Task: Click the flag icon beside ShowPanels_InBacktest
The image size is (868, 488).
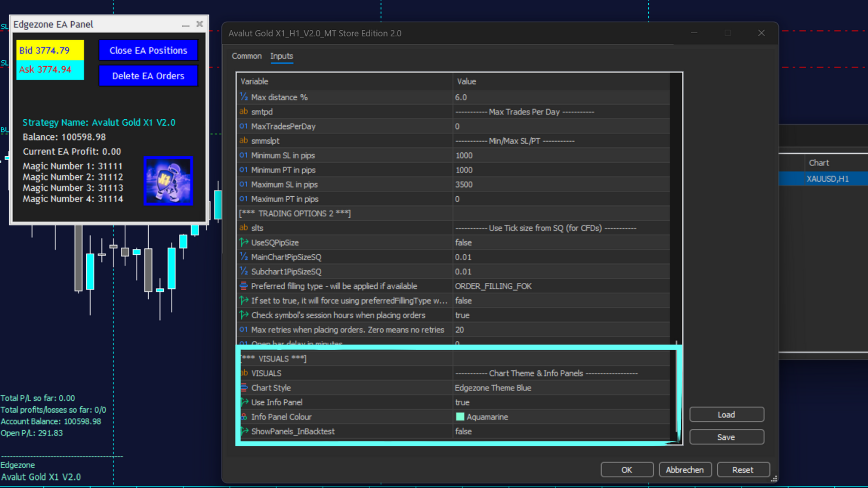Action: [244, 431]
